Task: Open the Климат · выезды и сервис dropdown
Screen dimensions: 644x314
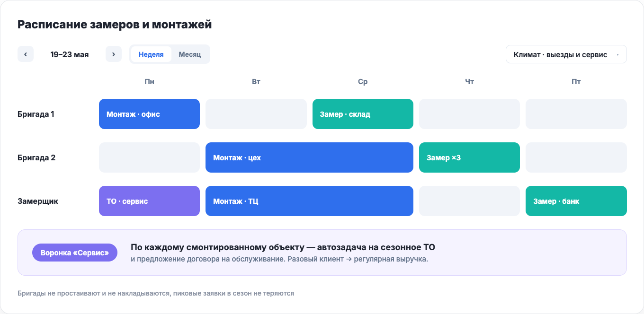Action: (566, 54)
